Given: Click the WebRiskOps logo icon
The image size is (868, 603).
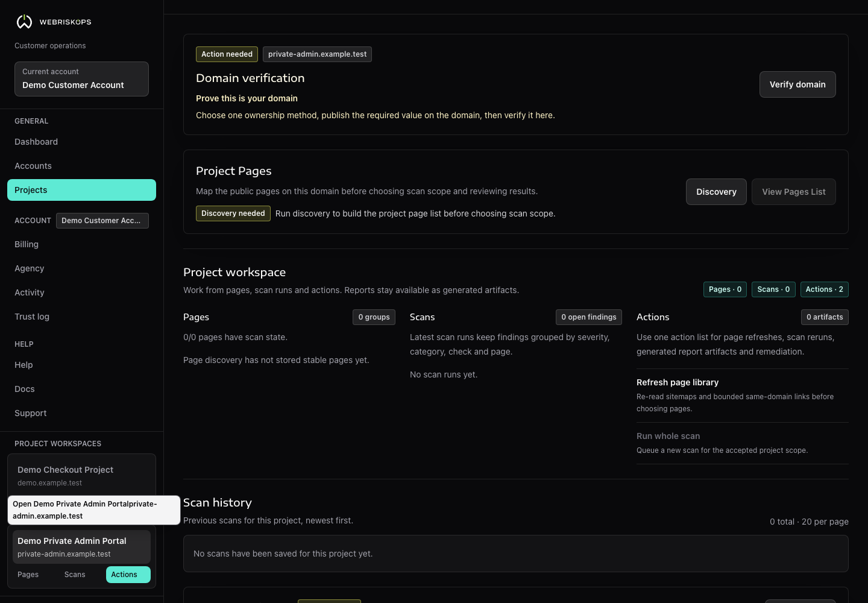Looking at the screenshot, I should point(24,22).
